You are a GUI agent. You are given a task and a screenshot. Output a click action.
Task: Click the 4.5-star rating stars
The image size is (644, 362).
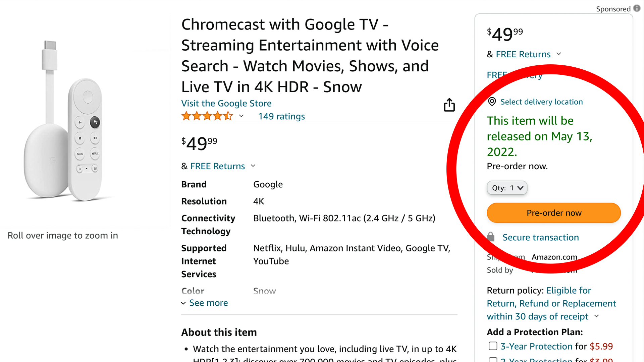(x=207, y=116)
